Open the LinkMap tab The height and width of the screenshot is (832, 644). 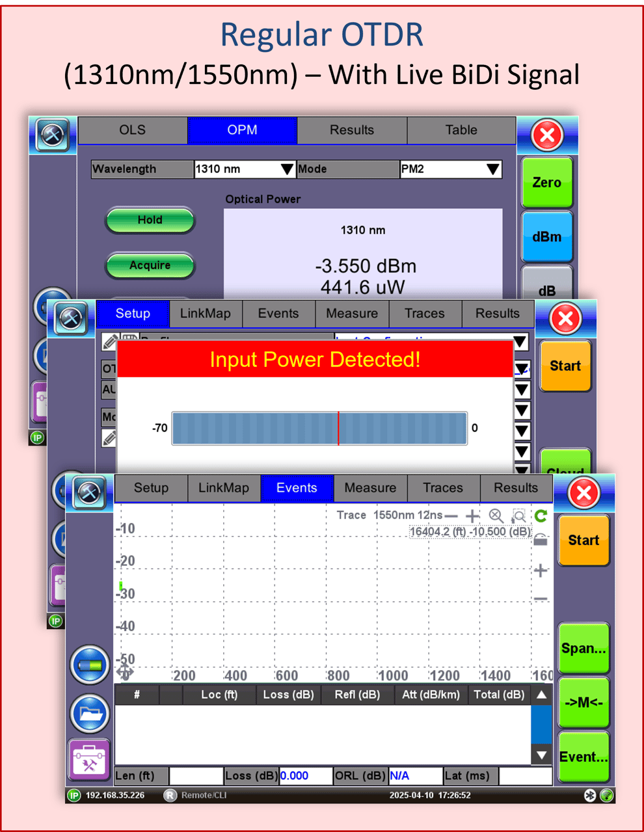click(224, 488)
